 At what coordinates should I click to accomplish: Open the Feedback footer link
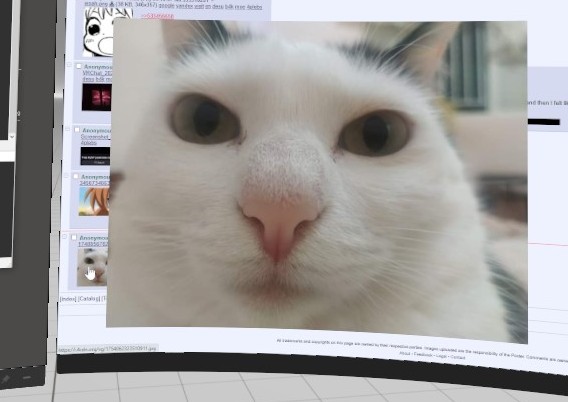tap(423, 355)
